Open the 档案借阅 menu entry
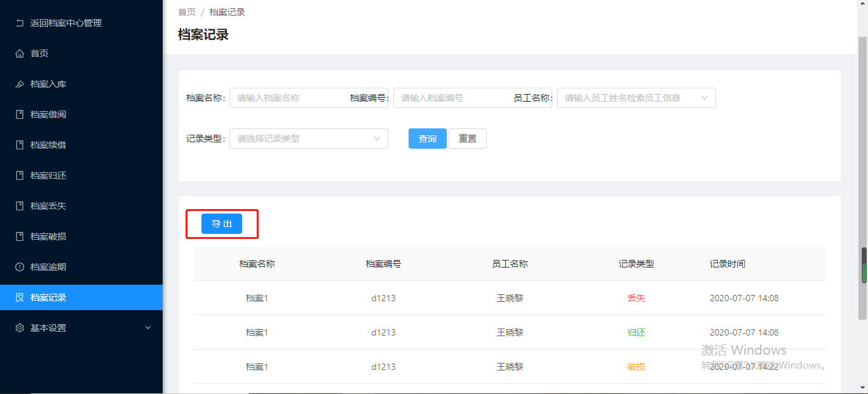This screenshot has height=394, width=868. pos(81,114)
